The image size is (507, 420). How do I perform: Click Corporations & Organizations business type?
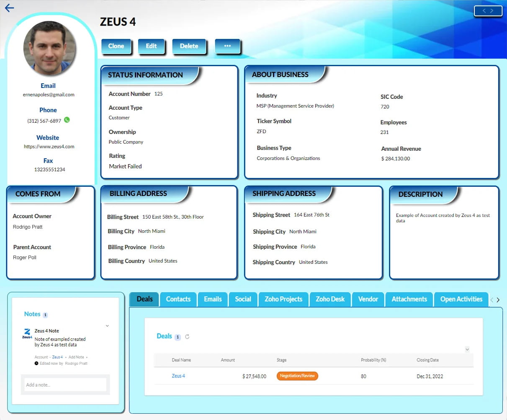point(288,158)
